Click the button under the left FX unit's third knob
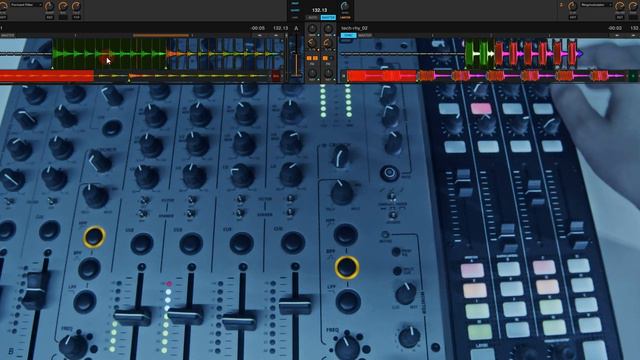 [x=76, y=18]
